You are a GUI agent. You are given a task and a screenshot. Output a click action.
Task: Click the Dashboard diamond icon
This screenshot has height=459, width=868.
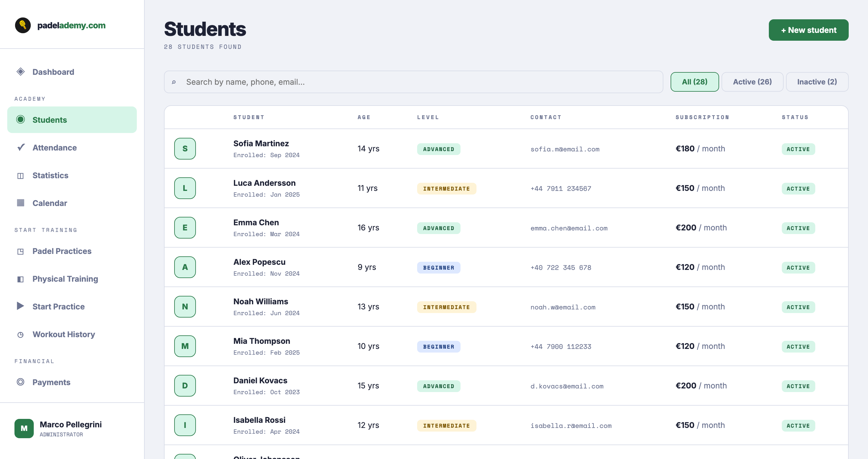pyautogui.click(x=20, y=72)
